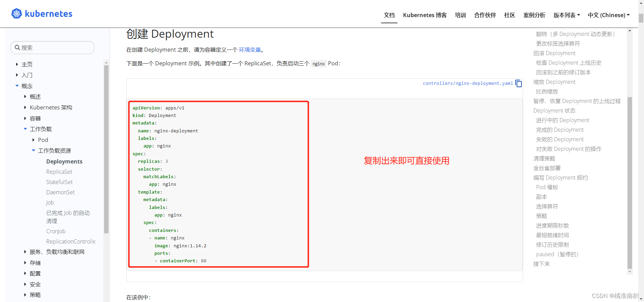Viewport: 644px width, 302px height.
Task: Open 社区 nav item
Action: click(510, 15)
